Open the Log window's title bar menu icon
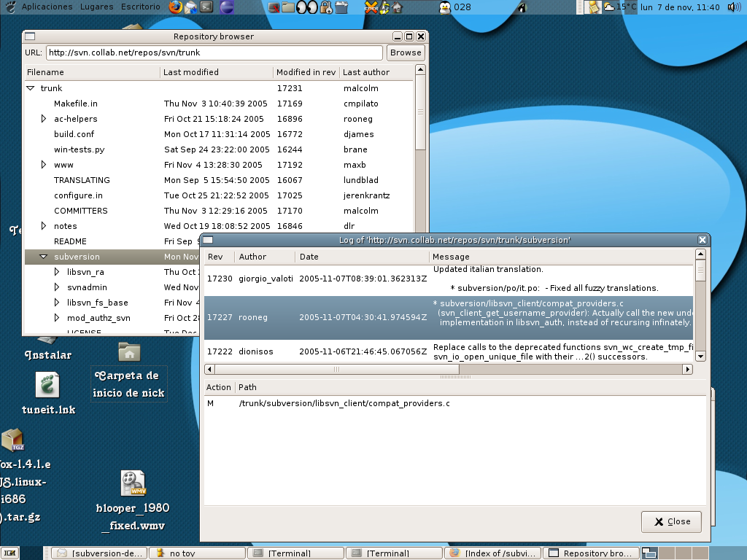 pyautogui.click(x=208, y=240)
